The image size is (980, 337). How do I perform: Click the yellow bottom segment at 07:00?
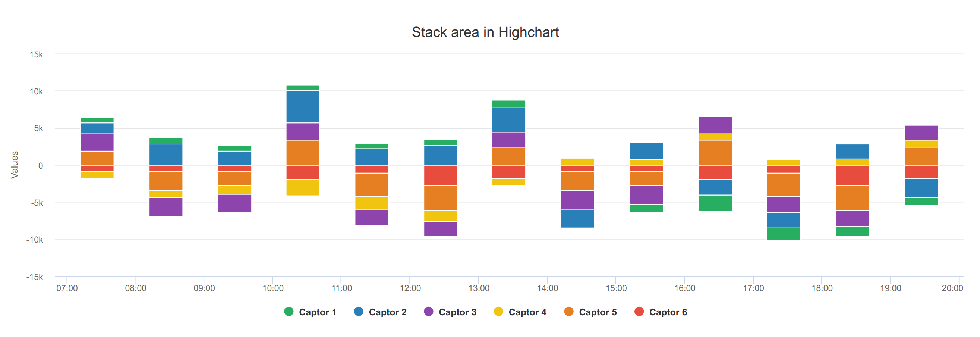click(97, 175)
